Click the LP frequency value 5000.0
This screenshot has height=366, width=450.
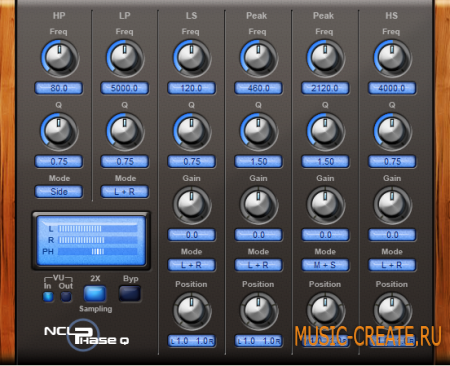125,88
